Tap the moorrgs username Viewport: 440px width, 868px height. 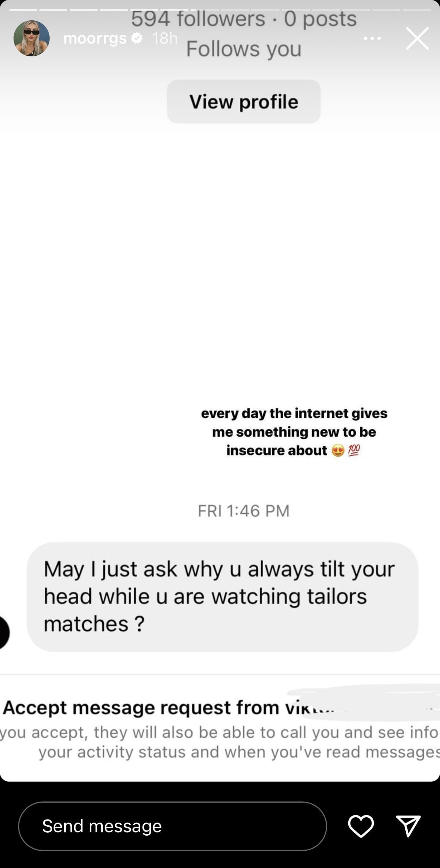pyautogui.click(x=95, y=38)
